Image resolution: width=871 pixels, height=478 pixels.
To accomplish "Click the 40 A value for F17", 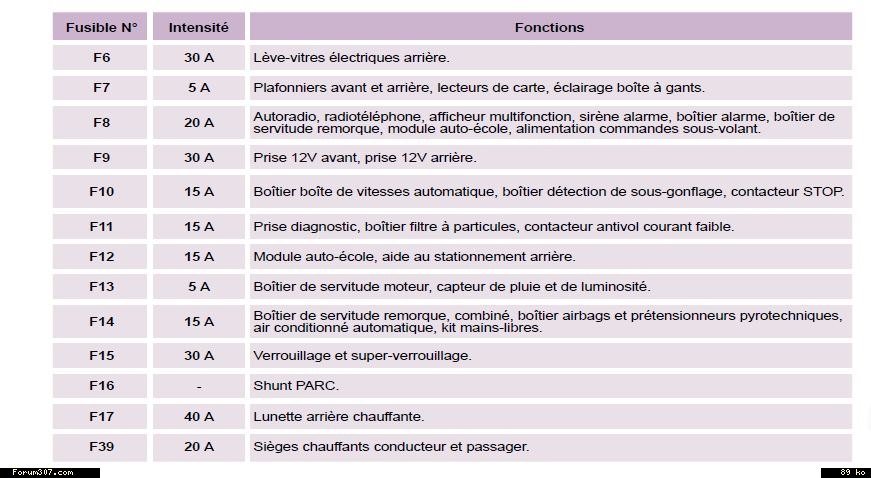I will (198, 416).
